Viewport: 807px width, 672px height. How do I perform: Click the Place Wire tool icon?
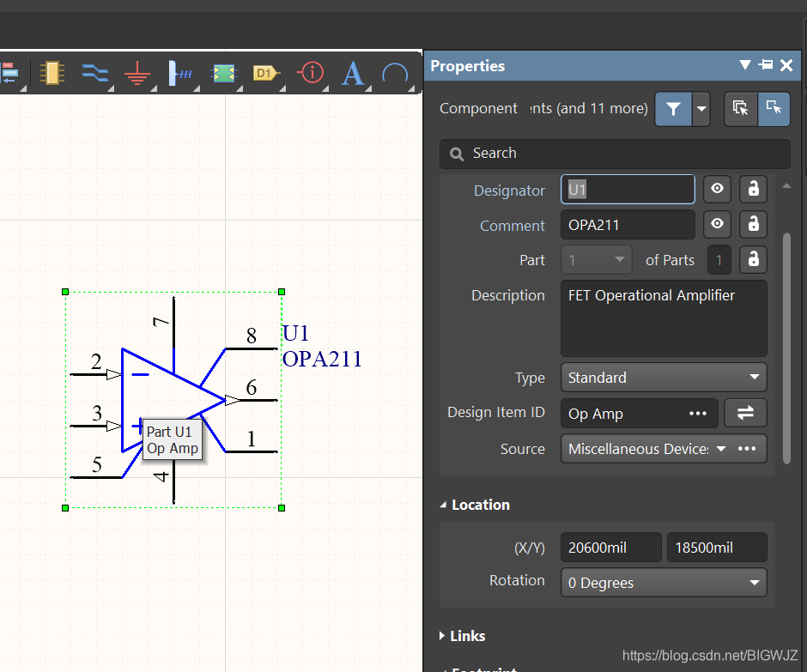[94, 73]
